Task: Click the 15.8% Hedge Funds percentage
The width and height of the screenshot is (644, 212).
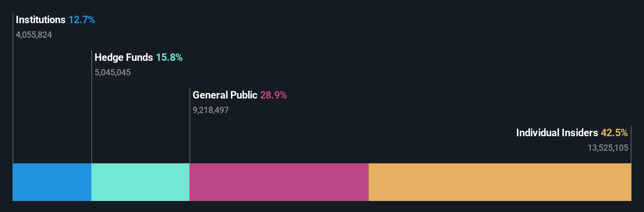Action: click(x=169, y=57)
